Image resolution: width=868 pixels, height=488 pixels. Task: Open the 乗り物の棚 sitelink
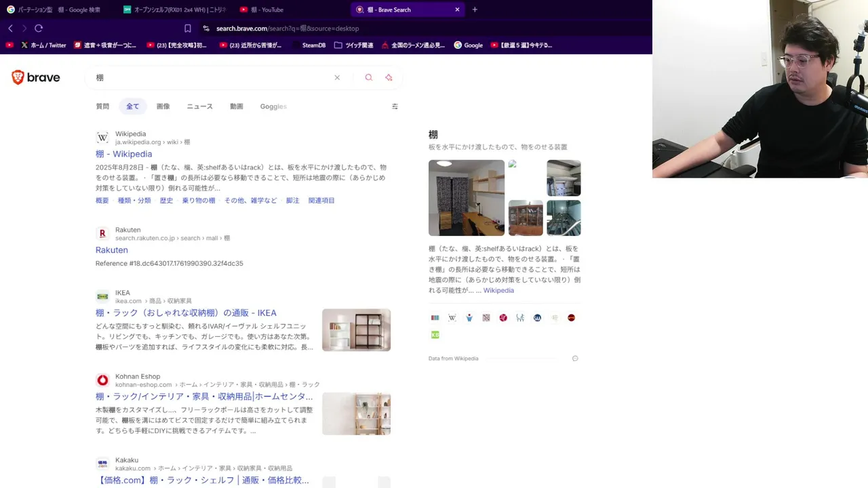click(198, 201)
